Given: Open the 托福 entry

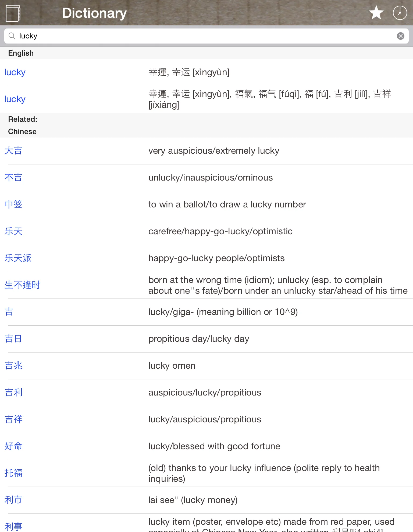Looking at the screenshot, I should click(x=206, y=473).
